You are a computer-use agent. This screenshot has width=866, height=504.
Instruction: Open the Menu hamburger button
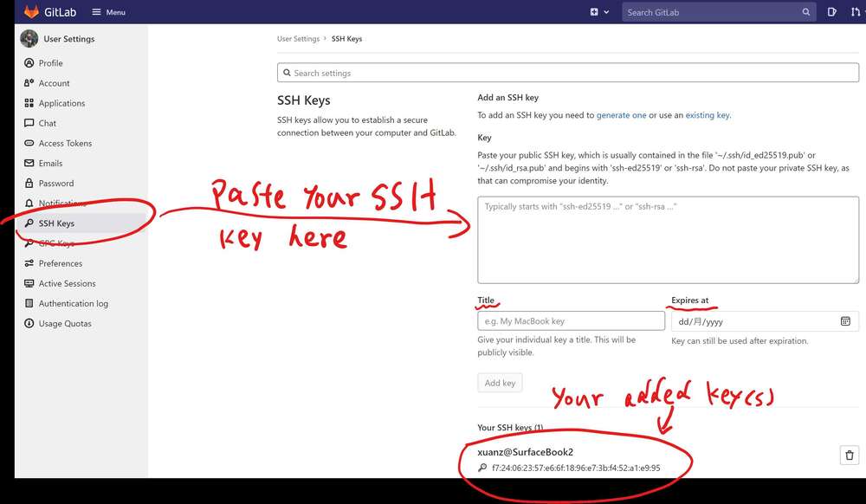pos(109,12)
